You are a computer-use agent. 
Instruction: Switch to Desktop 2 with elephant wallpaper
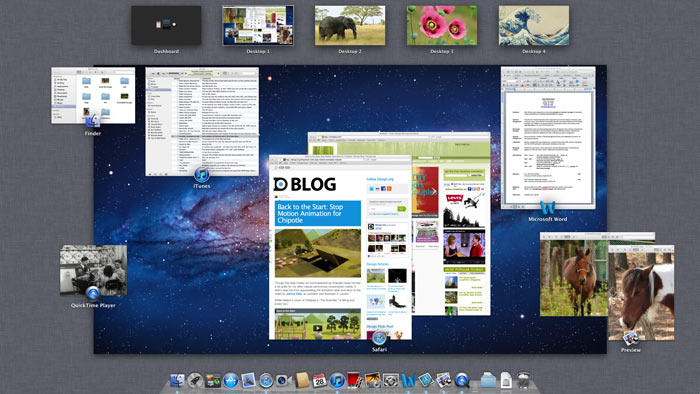pos(350,25)
